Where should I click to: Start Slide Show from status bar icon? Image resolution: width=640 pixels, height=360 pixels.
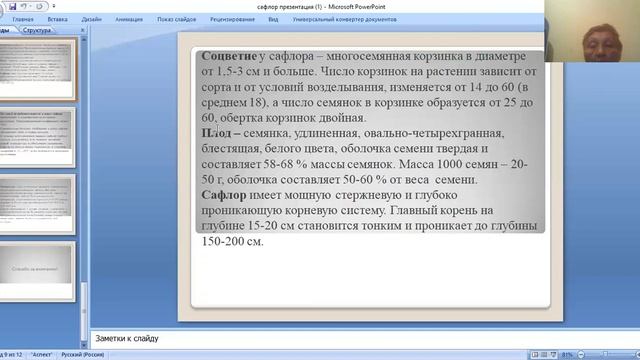(x=553, y=355)
